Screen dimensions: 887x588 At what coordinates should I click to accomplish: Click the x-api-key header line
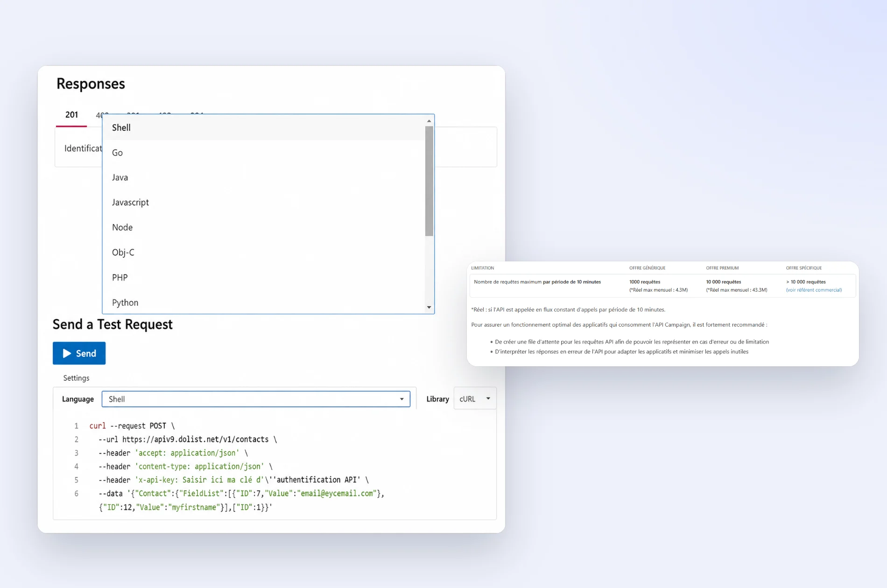coord(233,480)
